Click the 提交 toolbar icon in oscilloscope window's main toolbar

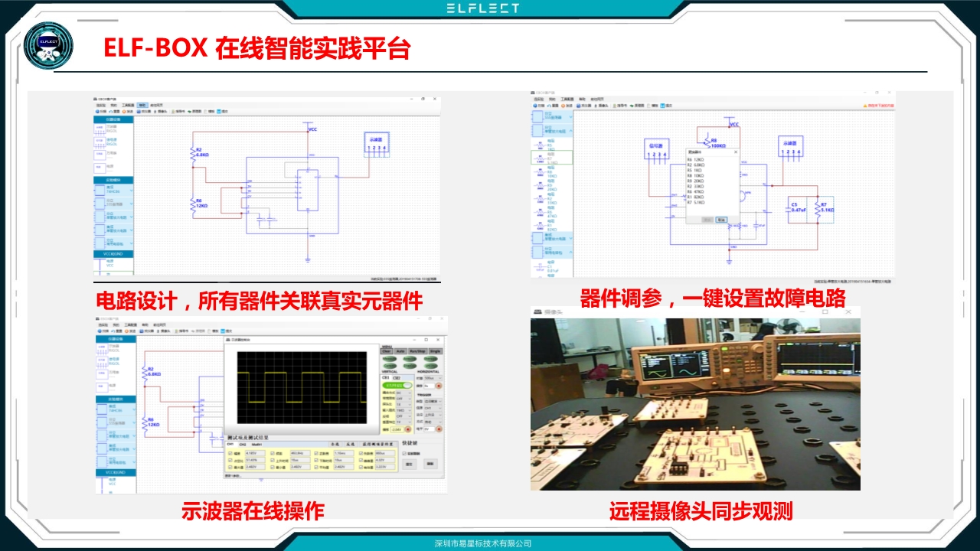tap(224, 332)
